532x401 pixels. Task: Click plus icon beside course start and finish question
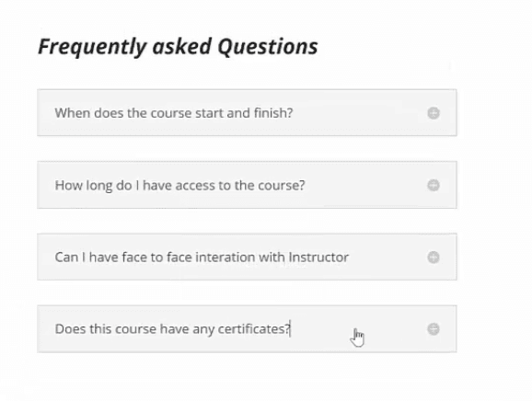click(x=434, y=113)
